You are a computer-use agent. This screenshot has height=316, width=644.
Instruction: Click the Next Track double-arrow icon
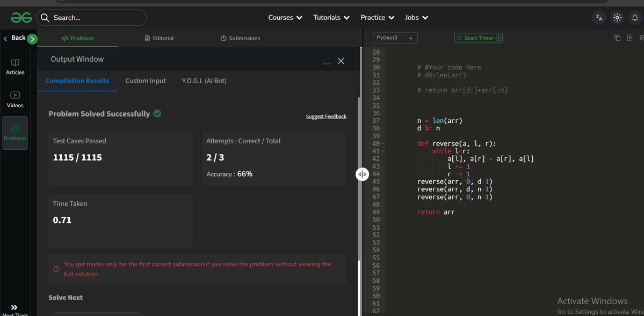point(15,307)
